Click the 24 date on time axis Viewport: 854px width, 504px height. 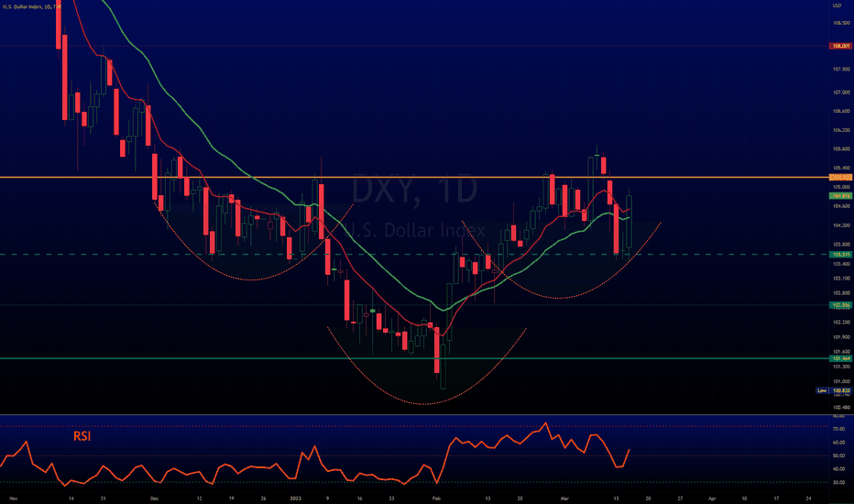click(808, 499)
